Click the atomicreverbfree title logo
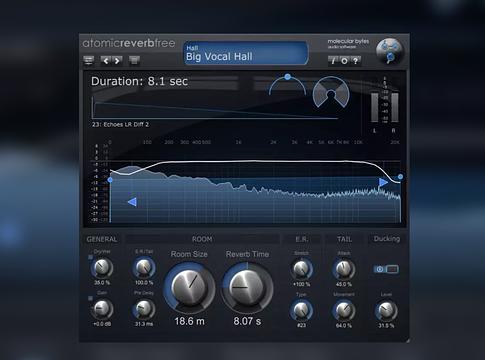This screenshot has height=360, width=485. click(129, 43)
